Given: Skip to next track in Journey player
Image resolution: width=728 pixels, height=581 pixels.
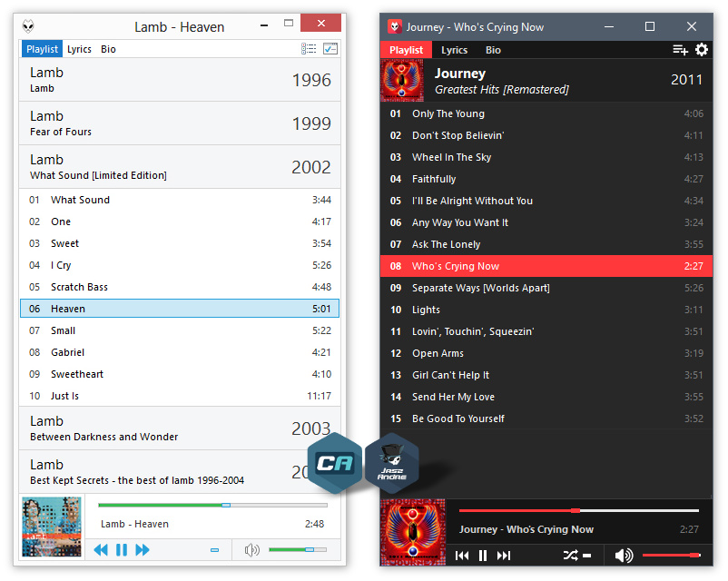Looking at the screenshot, I should 504,556.
